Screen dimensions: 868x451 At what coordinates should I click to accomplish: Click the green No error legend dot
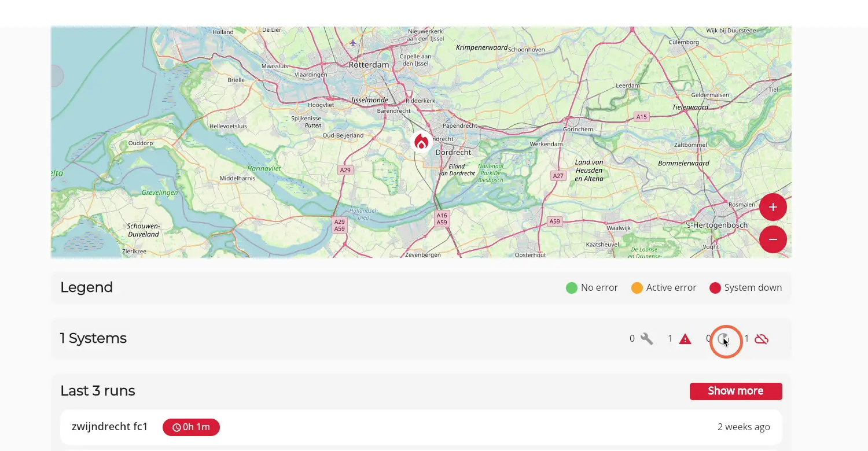click(x=572, y=288)
